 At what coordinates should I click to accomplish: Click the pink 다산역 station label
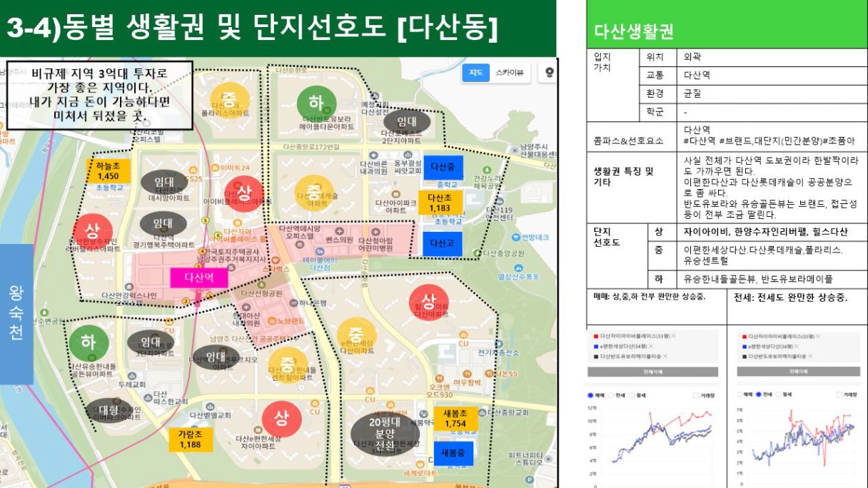tap(199, 278)
